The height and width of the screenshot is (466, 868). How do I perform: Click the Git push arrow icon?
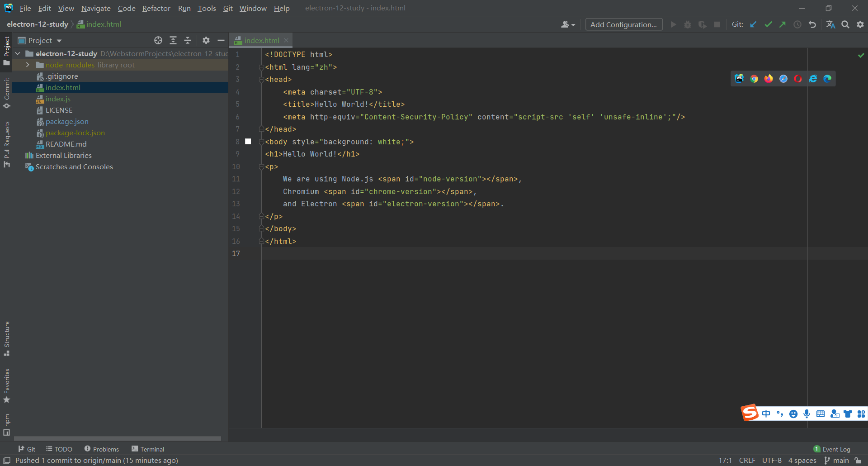click(x=783, y=24)
